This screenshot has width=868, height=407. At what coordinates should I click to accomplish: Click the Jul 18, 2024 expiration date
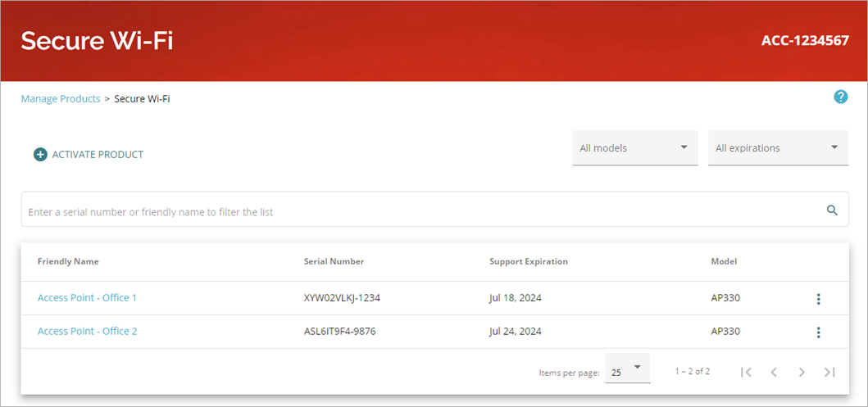(516, 298)
